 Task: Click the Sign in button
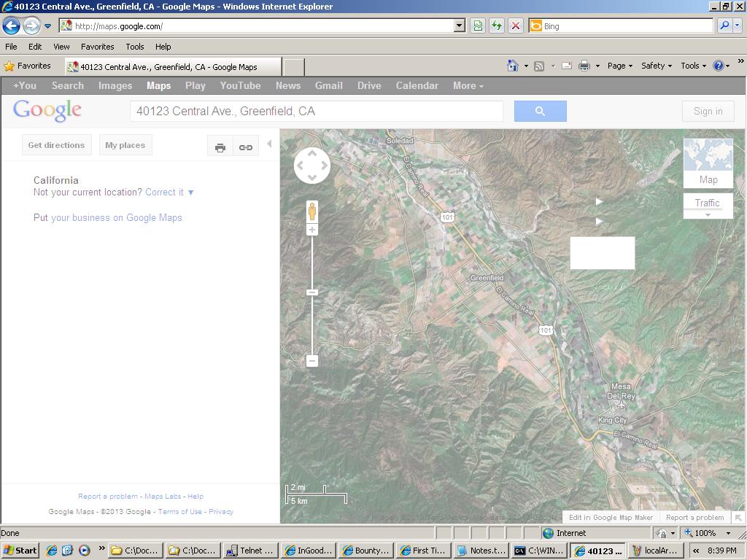pos(708,111)
